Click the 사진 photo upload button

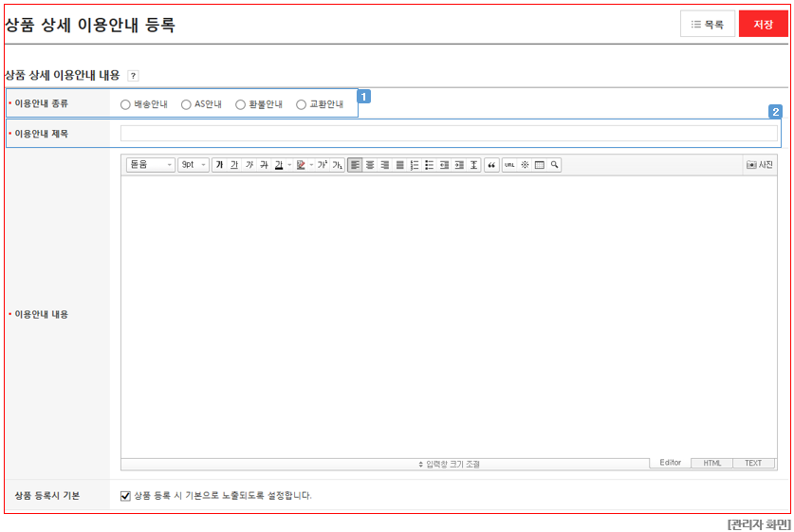click(x=759, y=164)
